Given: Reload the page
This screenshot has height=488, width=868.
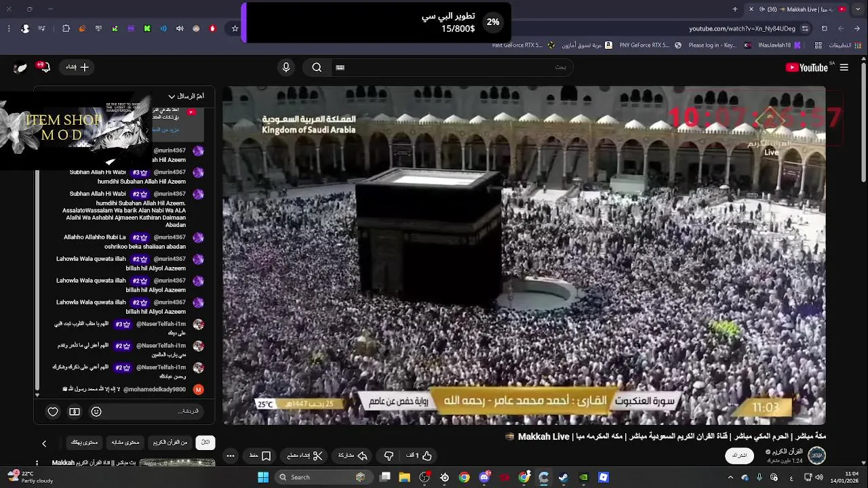Looking at the screenshot, I should (x=825, y=28).
